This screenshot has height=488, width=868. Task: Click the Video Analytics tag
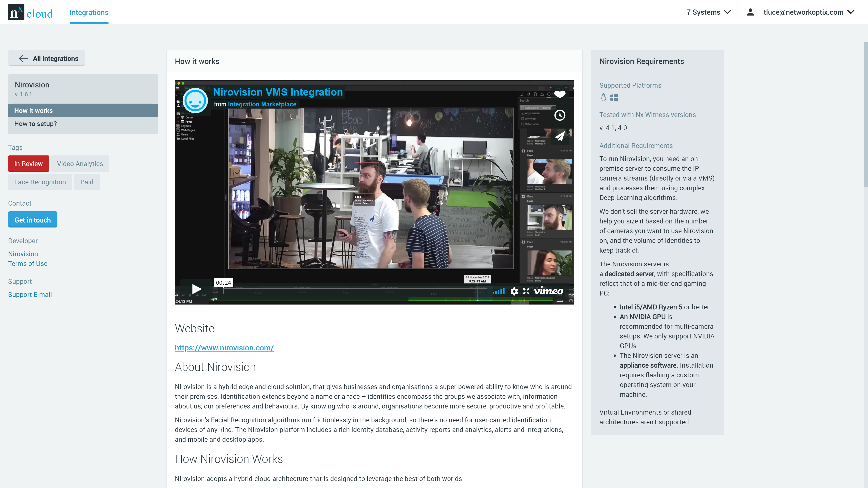point(80,164)
